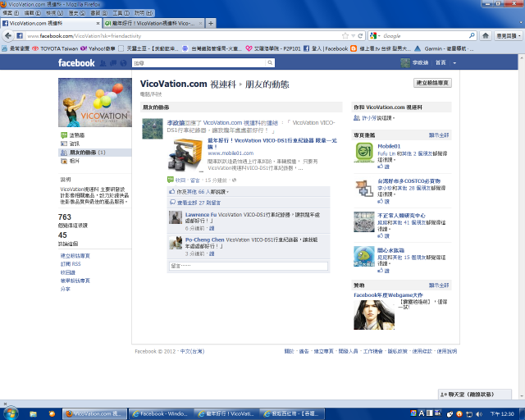Click the Webgame ad character image
Viewport: 525px width, 420px height.
374,314
